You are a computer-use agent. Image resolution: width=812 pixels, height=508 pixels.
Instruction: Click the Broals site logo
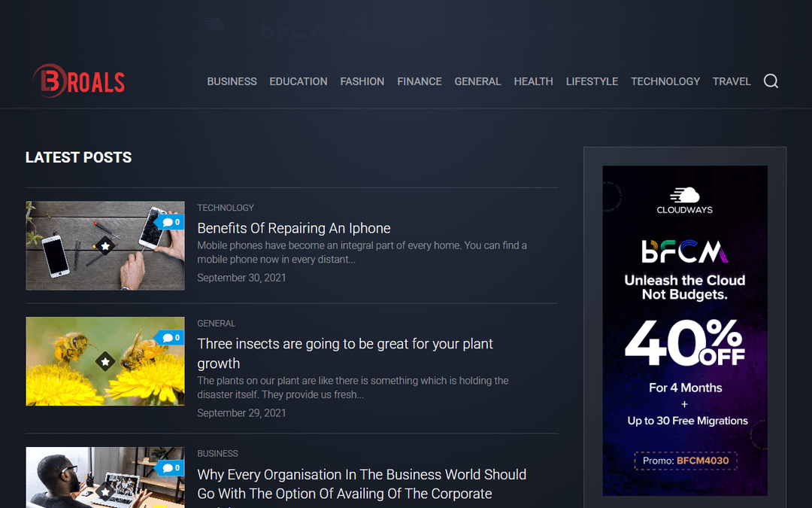(x=79, y=81)
